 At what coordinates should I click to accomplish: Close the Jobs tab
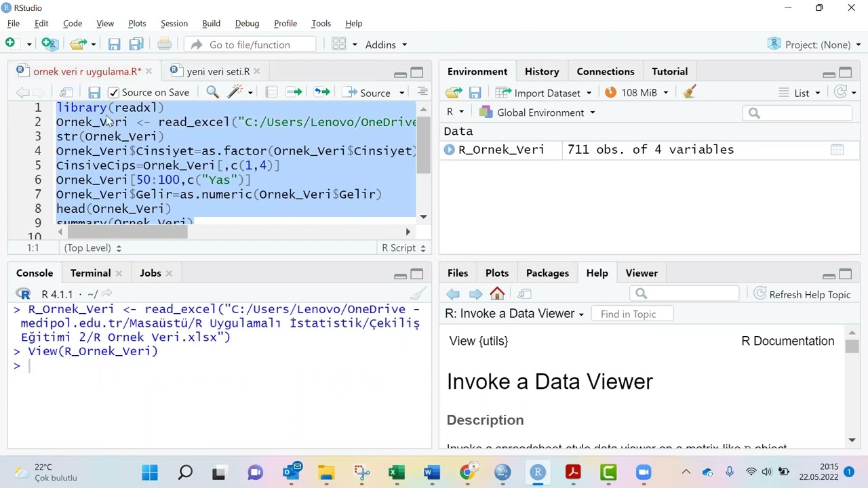[x=169, y=273]
